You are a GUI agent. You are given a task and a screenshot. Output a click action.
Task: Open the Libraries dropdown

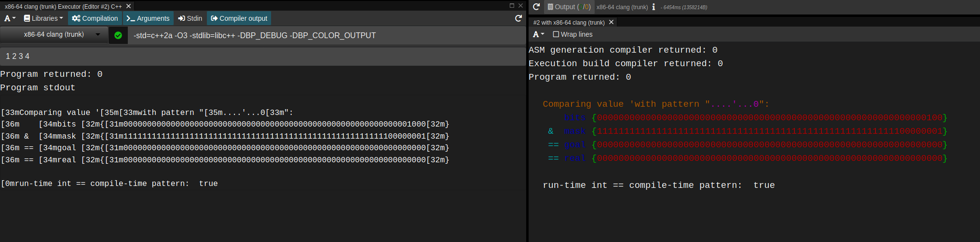pos(43,18)
